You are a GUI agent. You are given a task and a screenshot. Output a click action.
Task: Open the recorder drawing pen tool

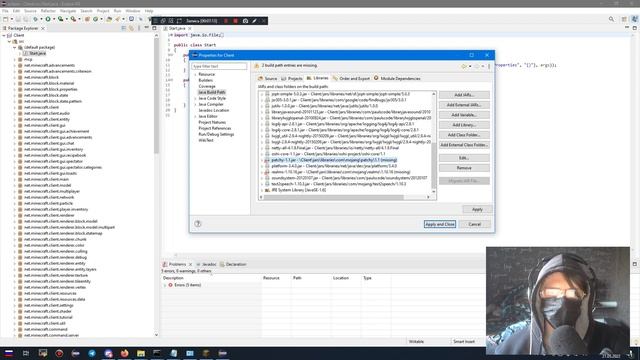(x=254, y=21)
